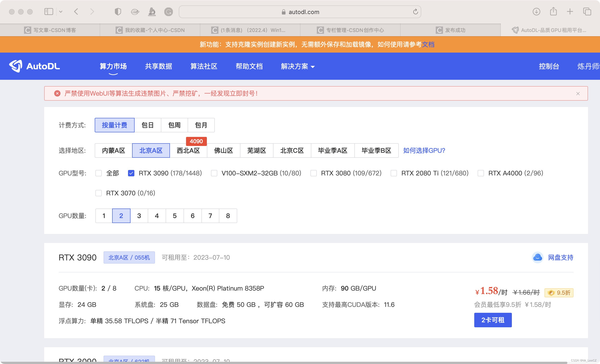Check the RTX 2080 Ti checkbox
Viewport: 600px width, 364px height.
tap(394, 173)
